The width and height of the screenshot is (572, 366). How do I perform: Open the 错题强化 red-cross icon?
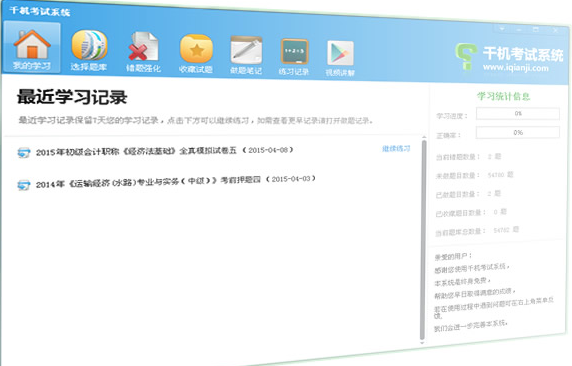[143, 52]
